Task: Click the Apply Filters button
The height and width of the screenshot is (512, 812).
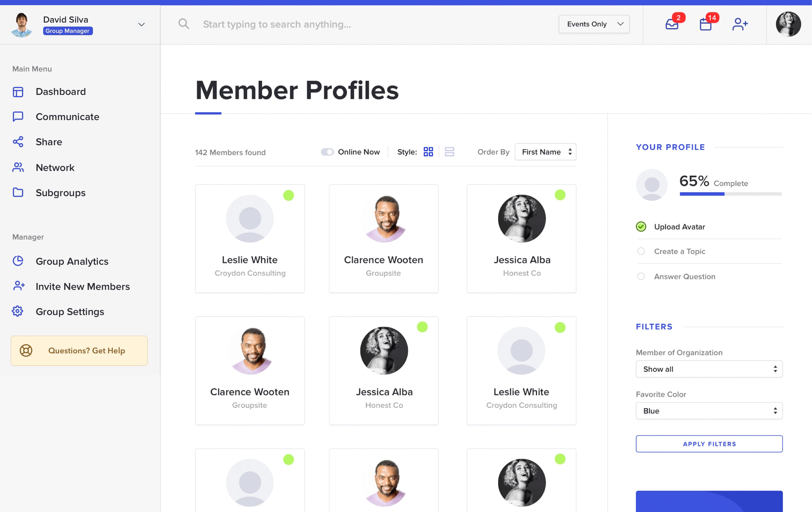Action: pyautogui.click(x=709, y=444)
